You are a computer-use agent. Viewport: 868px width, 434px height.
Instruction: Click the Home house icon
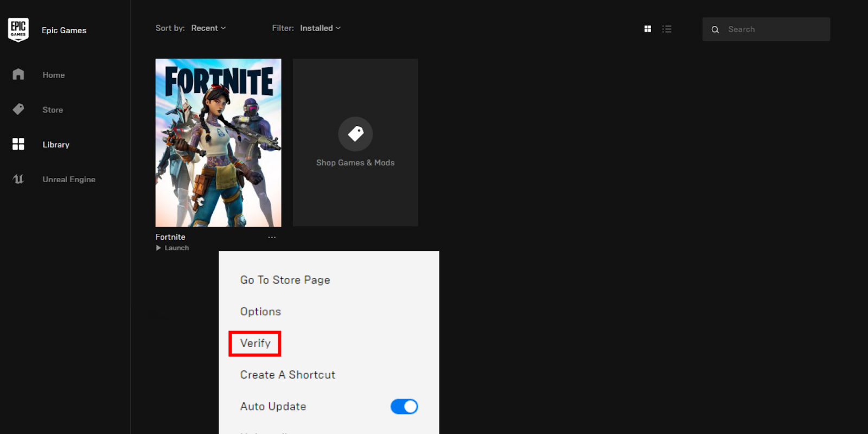pyautogui.click(x=18, y=74)
